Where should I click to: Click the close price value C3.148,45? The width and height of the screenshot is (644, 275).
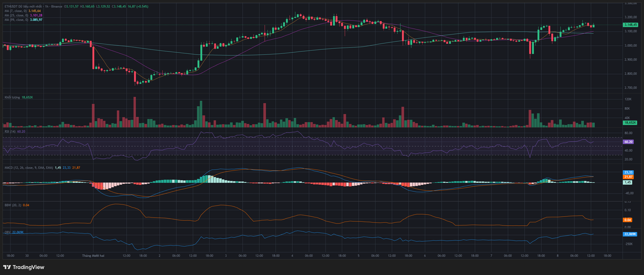click(119, 7)
